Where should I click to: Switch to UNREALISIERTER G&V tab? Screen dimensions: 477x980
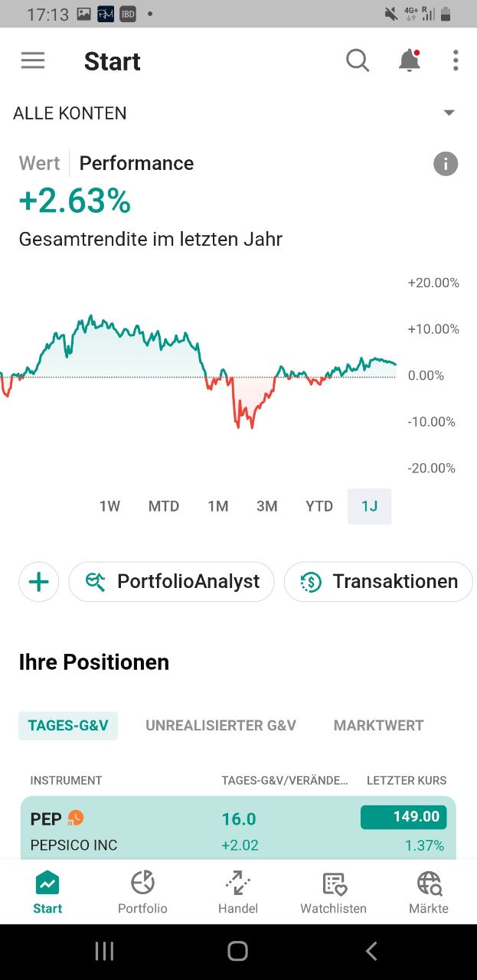point(221,725)
